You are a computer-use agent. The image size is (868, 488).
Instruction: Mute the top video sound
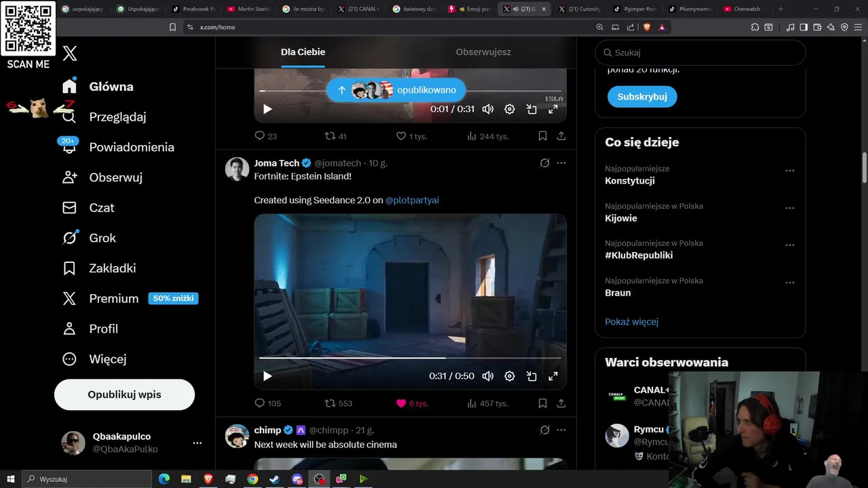coord(488,109)
